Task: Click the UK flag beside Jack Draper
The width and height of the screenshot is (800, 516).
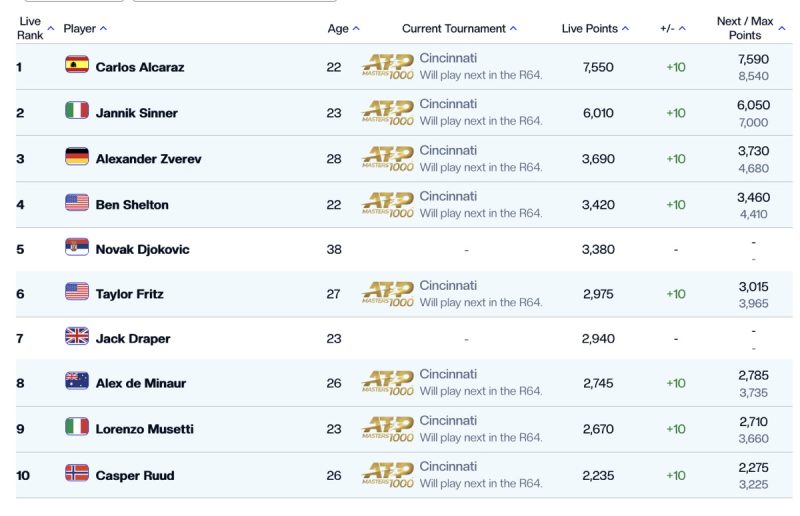Action: click(77, 336)
